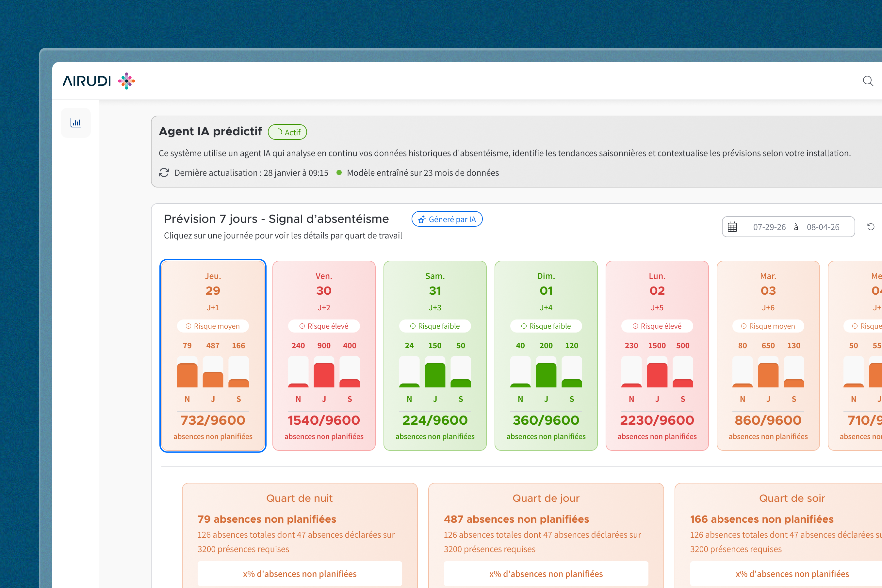This screenshot has height=588, width=882.
Task: Select the Mar. 03 day card
Action: [x=768, y=355]
